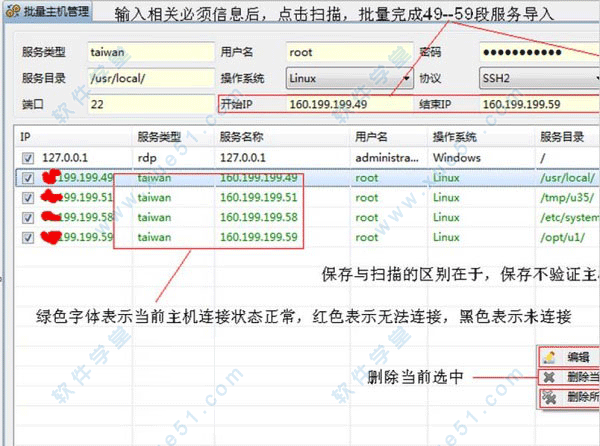Click the delete-all icon in context menu

tap(548, 397)
